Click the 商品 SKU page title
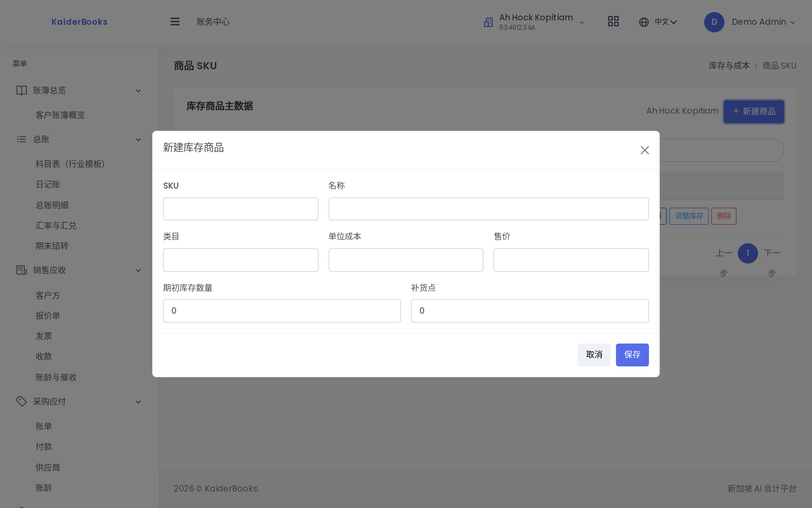This screenshot has height=508, width=812. coord(195,66)
